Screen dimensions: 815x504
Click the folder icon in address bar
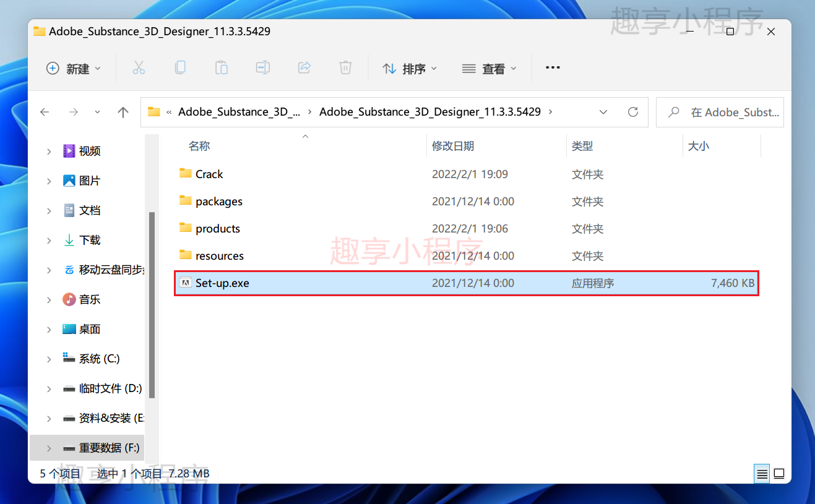click(154, 112)
